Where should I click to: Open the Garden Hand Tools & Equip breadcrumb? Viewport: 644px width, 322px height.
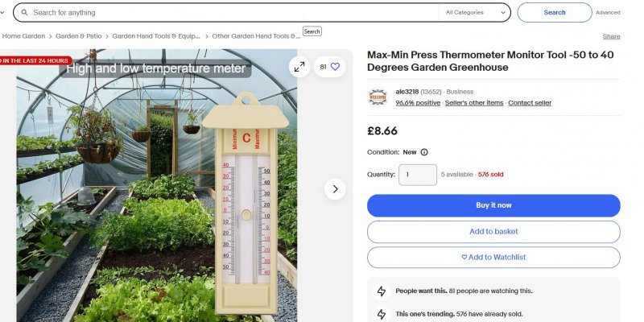pyautogui.click(x=156, y=36)
